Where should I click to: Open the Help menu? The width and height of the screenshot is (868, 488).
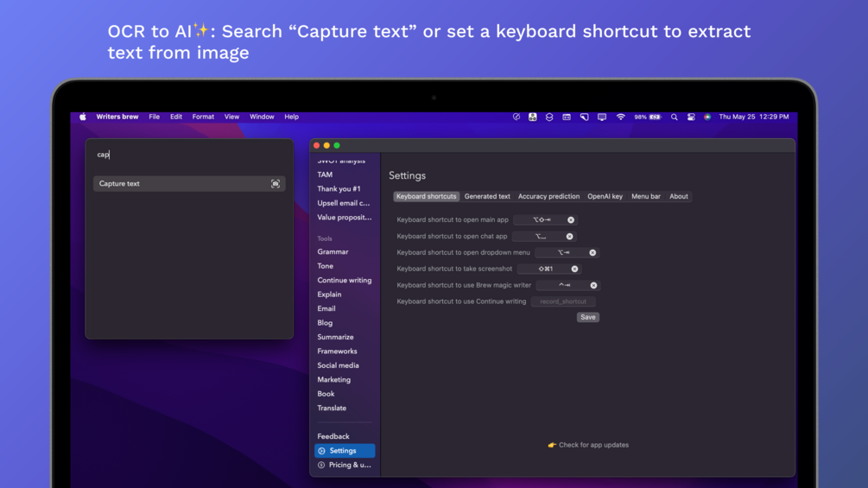(x=291, y=117)
